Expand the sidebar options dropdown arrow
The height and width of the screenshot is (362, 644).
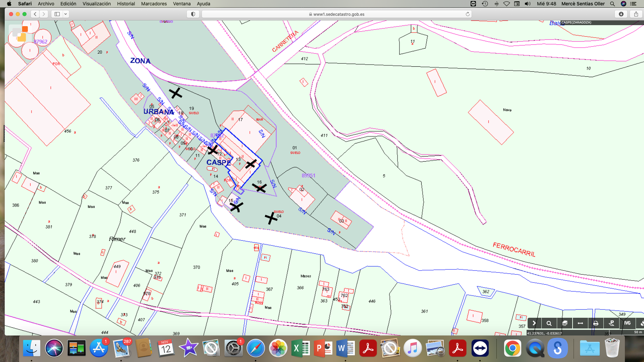click(66, 14)
